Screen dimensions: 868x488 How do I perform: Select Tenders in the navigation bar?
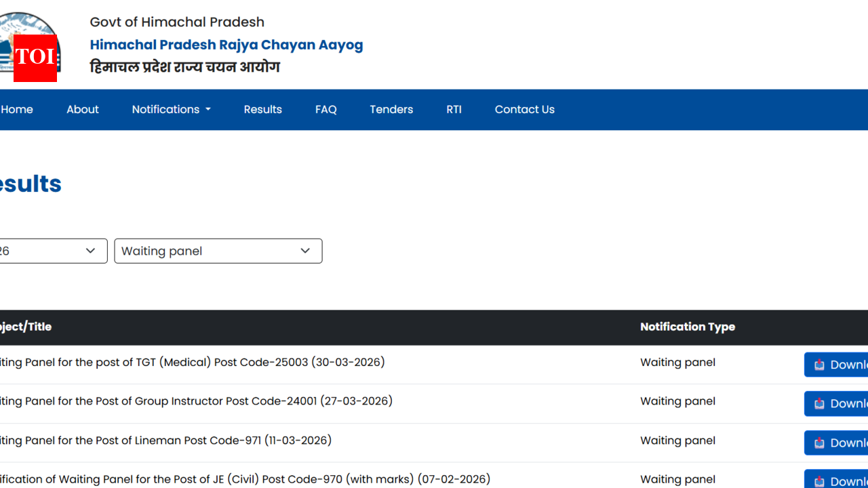pyautogui.click(x=391, y=109)
